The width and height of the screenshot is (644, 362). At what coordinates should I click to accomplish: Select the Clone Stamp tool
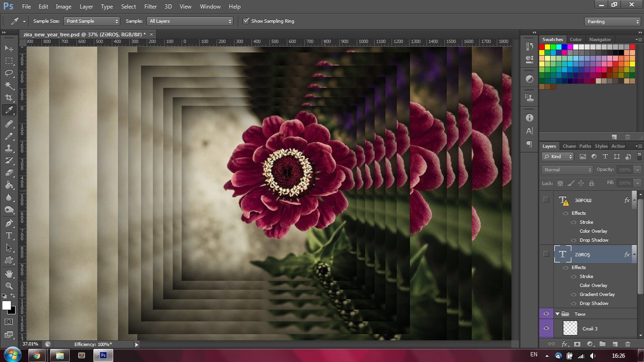(9, 148)
